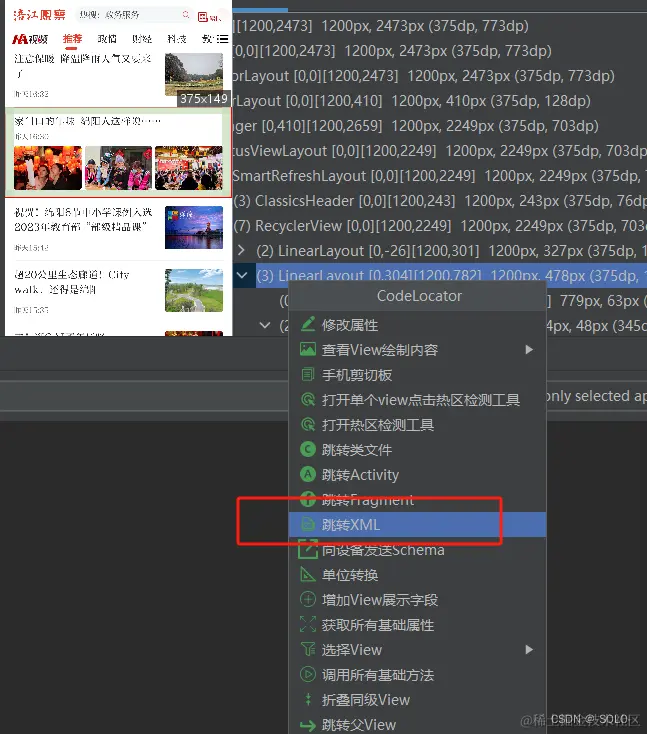The width and height of the screenshot is (647, 734).
Task: Select the 推荐 tab in the preview
Action: [73, 38]
